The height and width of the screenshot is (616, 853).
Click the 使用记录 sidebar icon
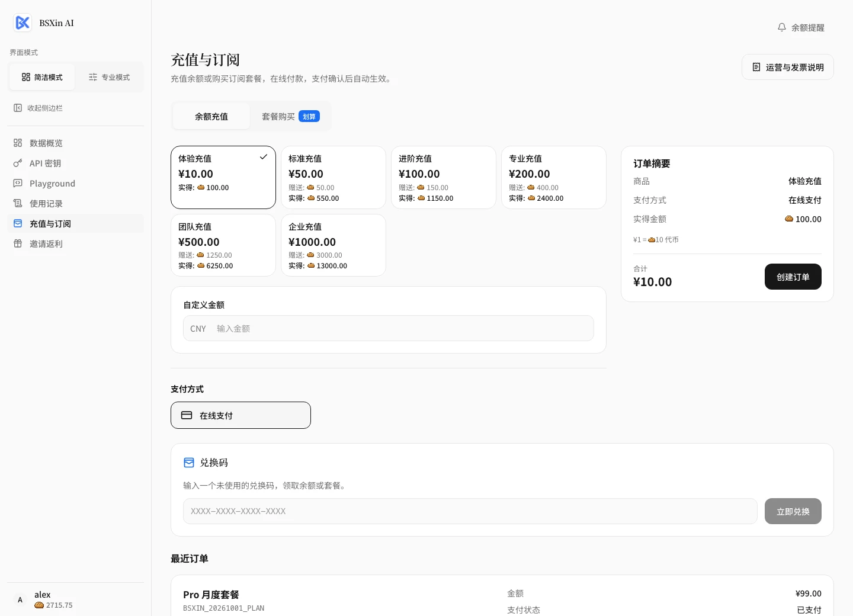click(x=18, y=203)
